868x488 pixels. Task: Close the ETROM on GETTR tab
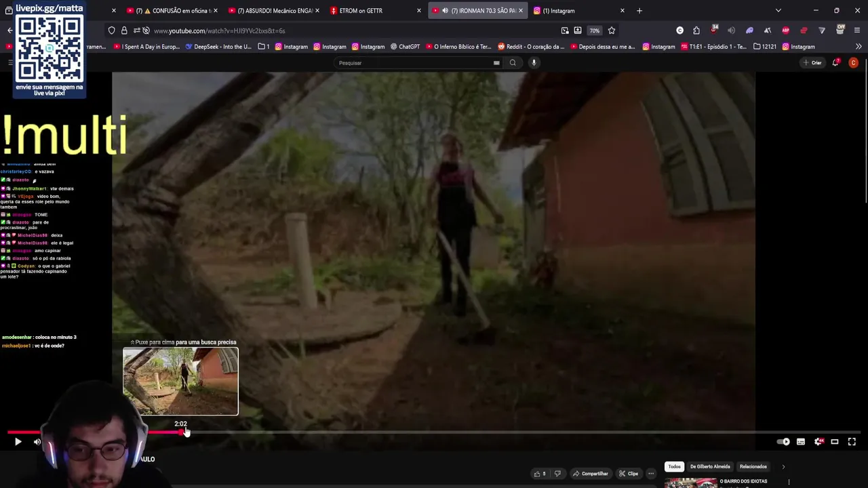[x=419, y=11]
